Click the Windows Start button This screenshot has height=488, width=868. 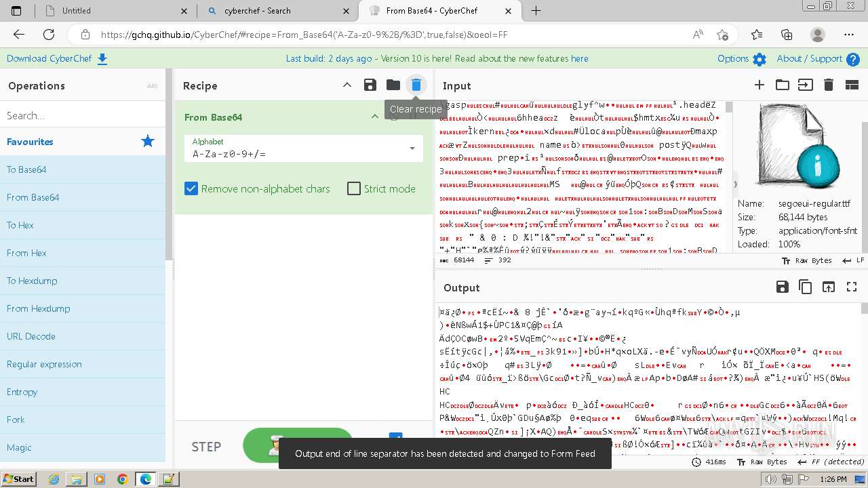(19, 479)
